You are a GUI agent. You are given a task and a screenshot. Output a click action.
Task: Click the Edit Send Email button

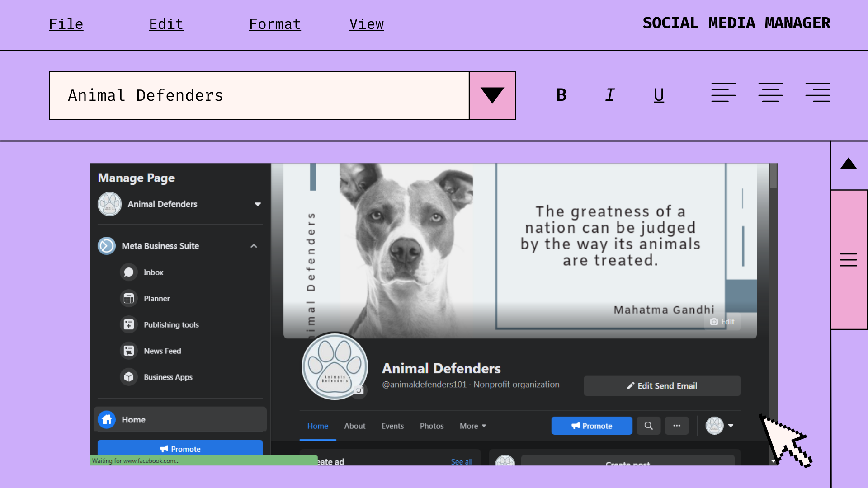[x=662, y=386]
